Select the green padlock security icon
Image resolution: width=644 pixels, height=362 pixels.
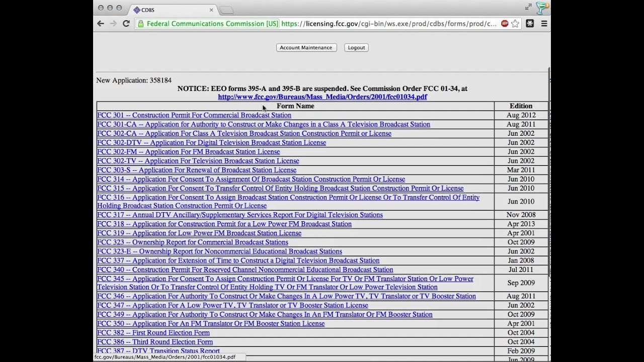(x=141, y=24)
